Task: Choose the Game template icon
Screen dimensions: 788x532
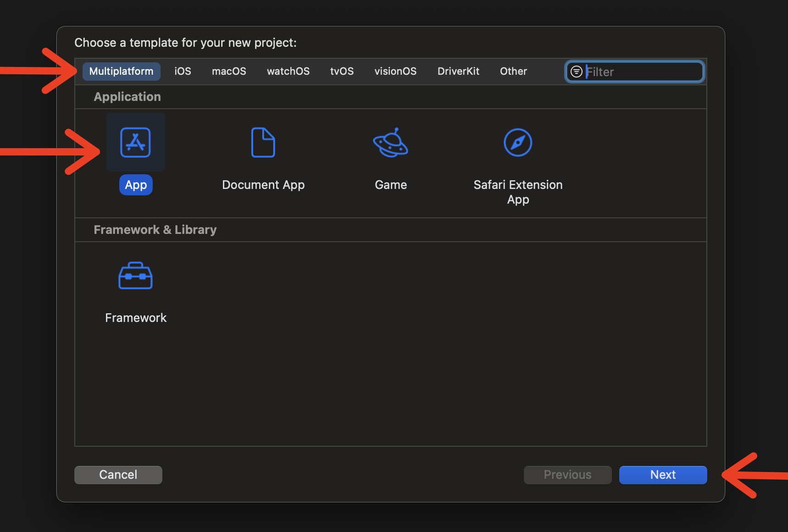Action: tap(390, 142)
